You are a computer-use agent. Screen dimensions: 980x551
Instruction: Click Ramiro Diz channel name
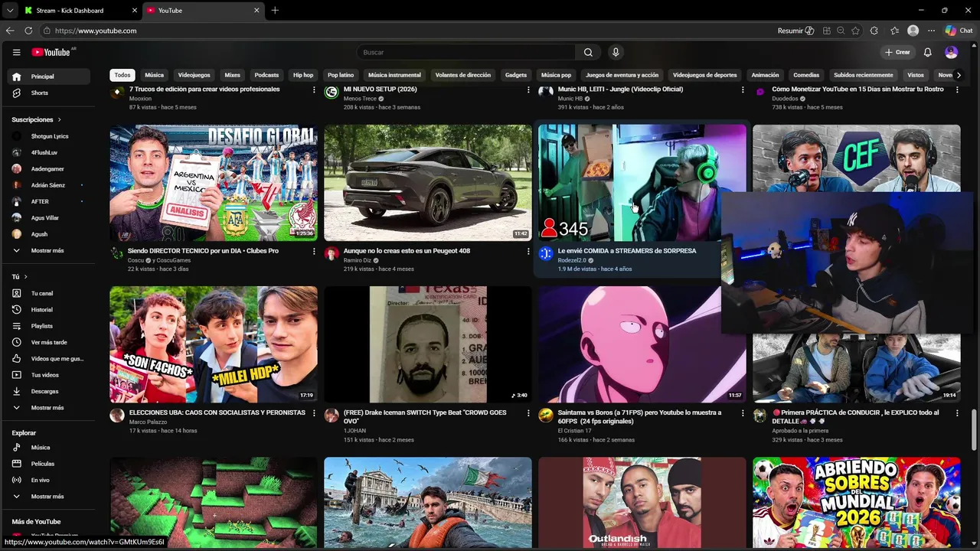click(357, 260)
